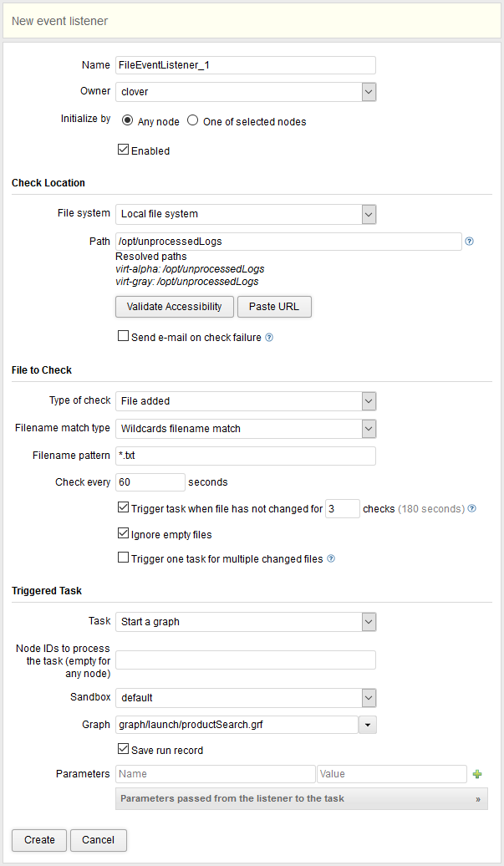
Task: Open the Type of check dropdown
Action: point(369,401)
